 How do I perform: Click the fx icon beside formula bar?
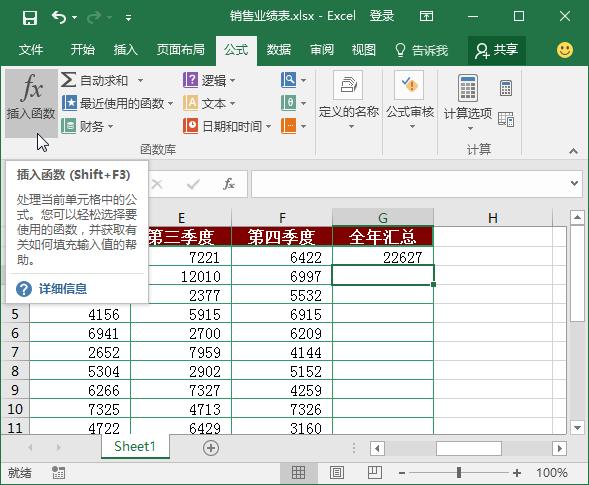coord(229,184)
